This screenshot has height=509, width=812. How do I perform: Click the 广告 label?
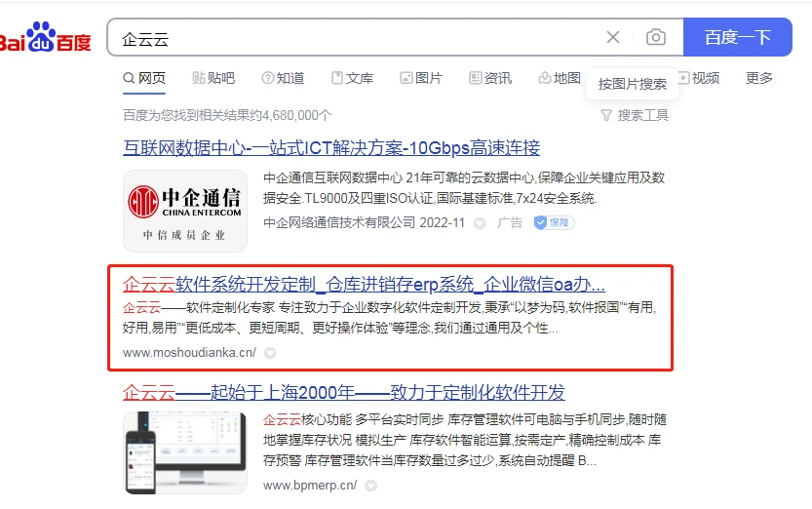[x=510, y=222]
